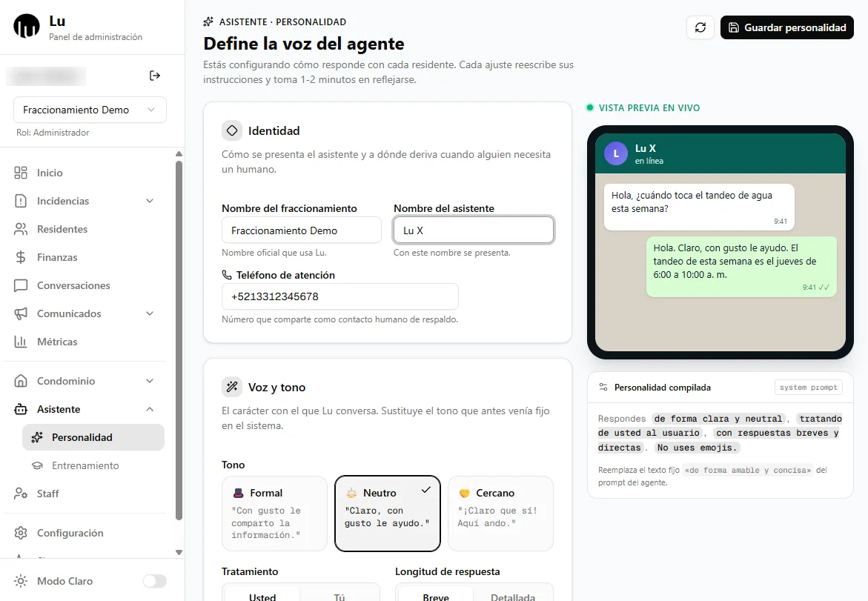Click the logout arrow icon
This screenshot has height=601, width=868.
[155, 76]
